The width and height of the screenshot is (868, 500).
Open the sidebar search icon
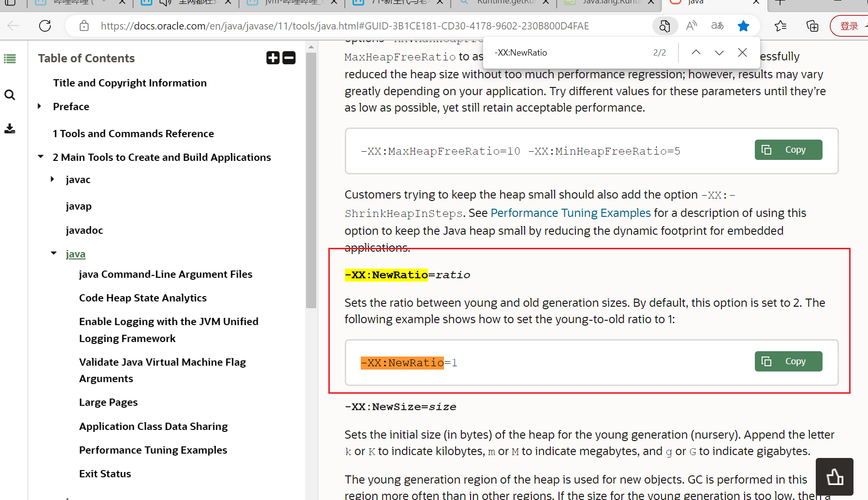tap(10, 95)
